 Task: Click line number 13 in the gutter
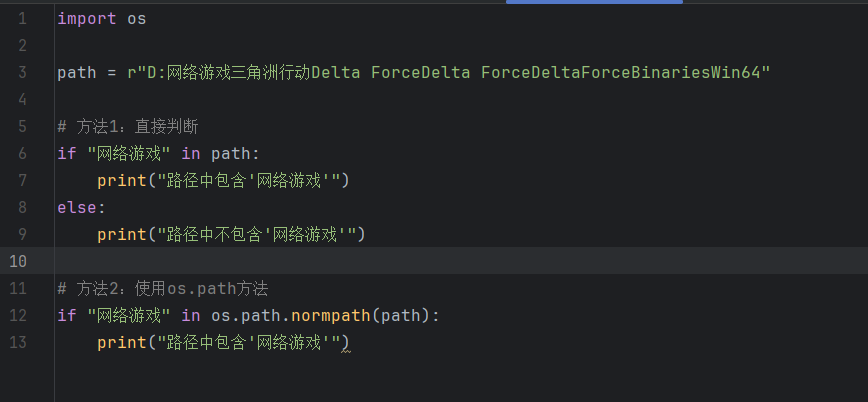(x=18, y=342)
